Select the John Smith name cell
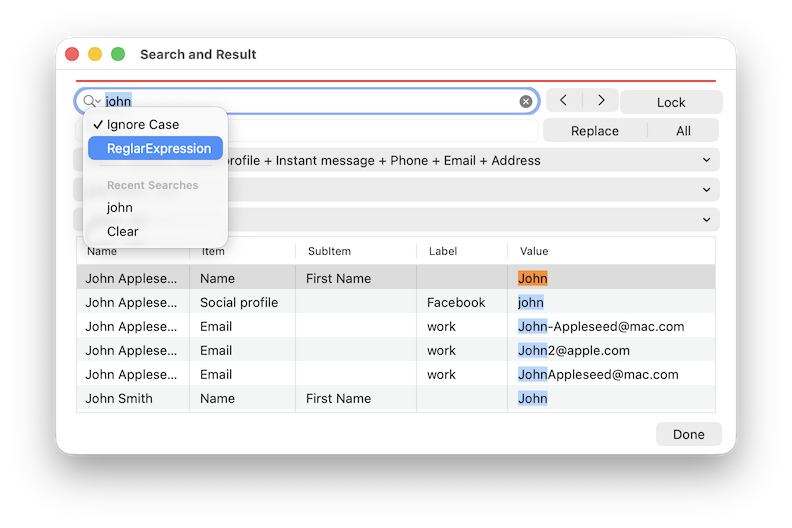This screenshot has height=528, width=792. click(119, 399)
